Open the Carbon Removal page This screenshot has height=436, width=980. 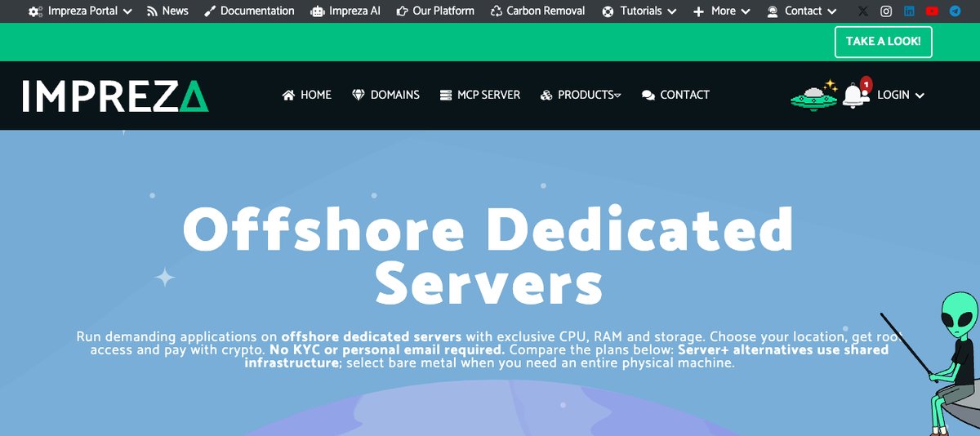pos(546,11)
